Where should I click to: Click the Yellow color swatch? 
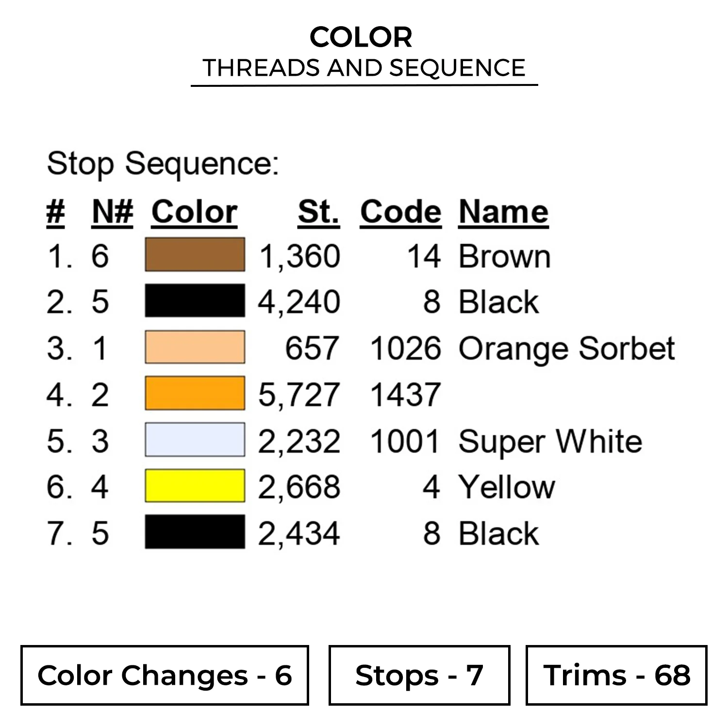pyautogui.click(x=195, y=485)
